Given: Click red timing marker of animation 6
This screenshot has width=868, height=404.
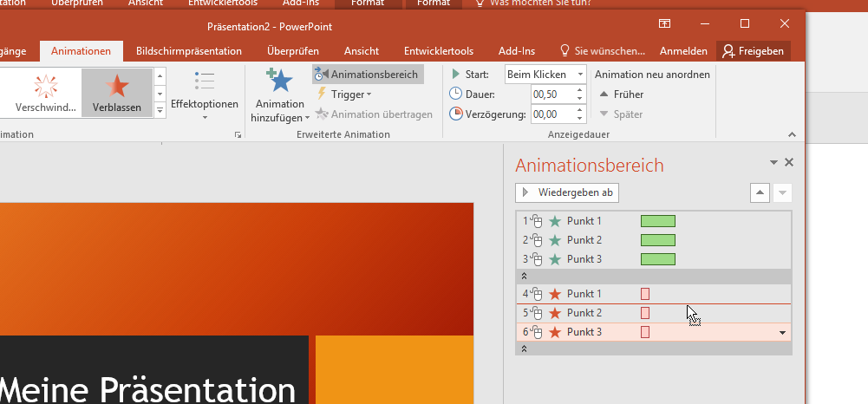Looking at the screenshot, I should [x=645, y=332].
